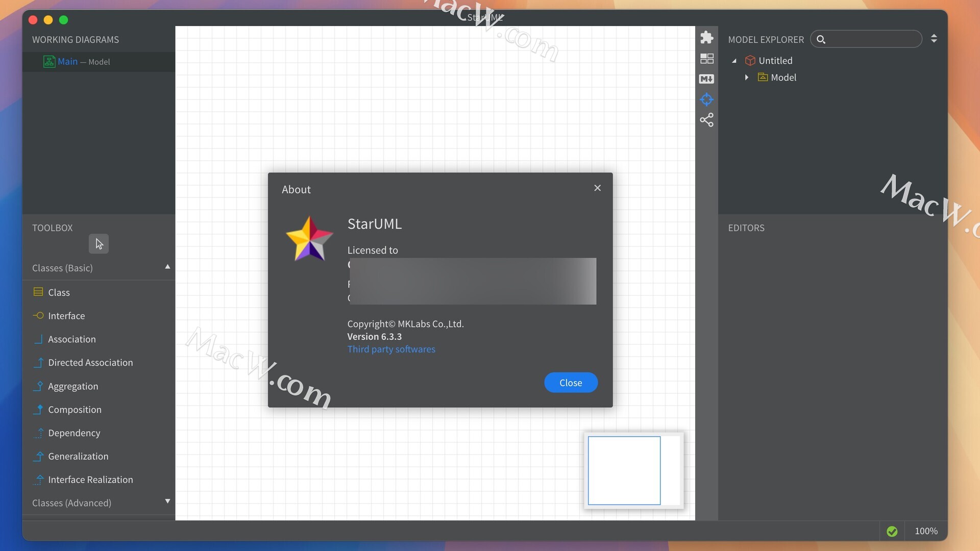Select the Dependency tool icon

38,433
